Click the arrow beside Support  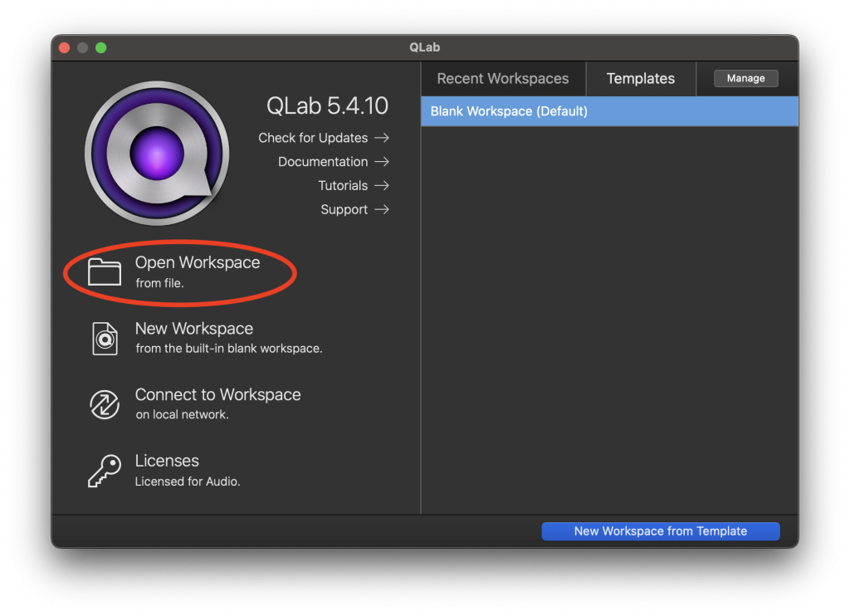(382, 209)
